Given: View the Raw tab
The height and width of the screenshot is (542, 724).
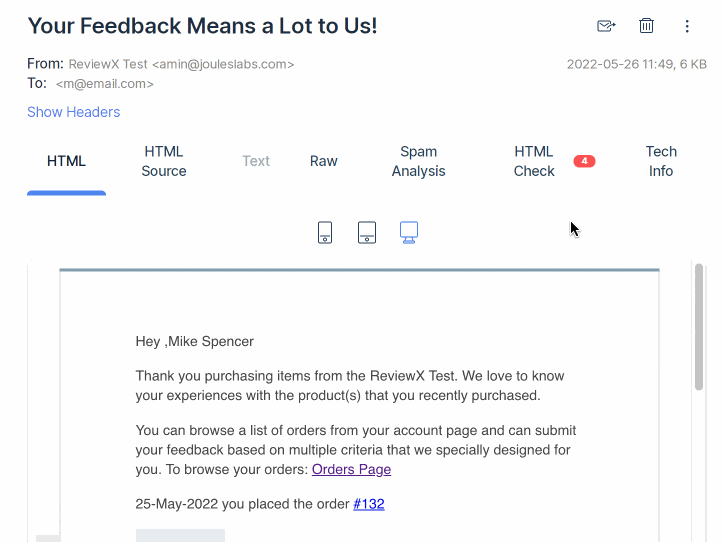Looking at the screenshot, I should click(324, 161).
